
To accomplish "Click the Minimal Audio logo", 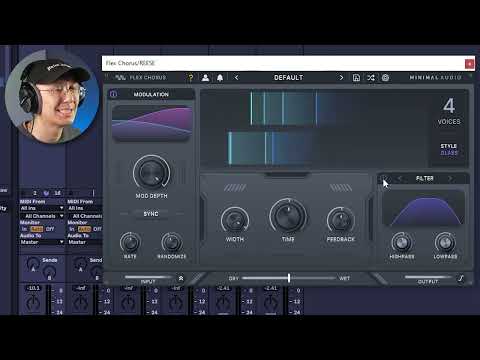I will click(x=435, y=78).
